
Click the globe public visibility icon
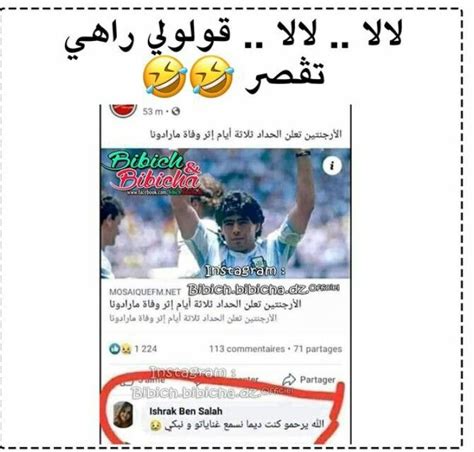pyautogui.click(x=176, y=112)
